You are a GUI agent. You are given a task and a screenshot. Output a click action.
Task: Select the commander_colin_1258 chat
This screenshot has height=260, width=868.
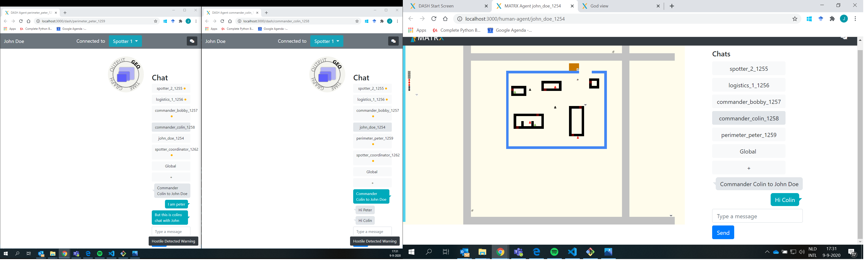pyautogui.click(x=748, y=118)
